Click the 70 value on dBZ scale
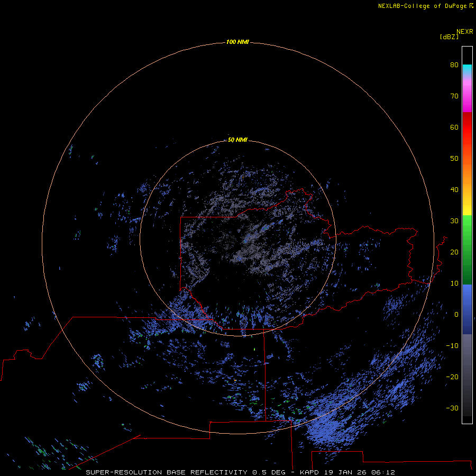The width and height of the screenshot is (476, 476). coord(454,96)
